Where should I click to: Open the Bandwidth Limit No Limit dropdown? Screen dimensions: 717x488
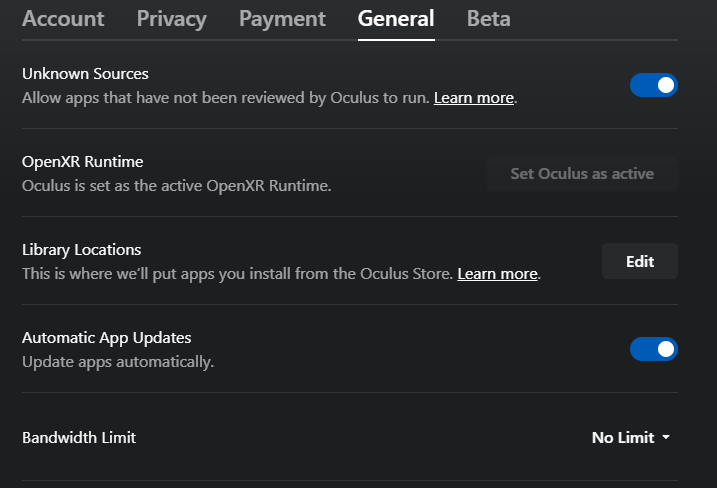(631, 438)
